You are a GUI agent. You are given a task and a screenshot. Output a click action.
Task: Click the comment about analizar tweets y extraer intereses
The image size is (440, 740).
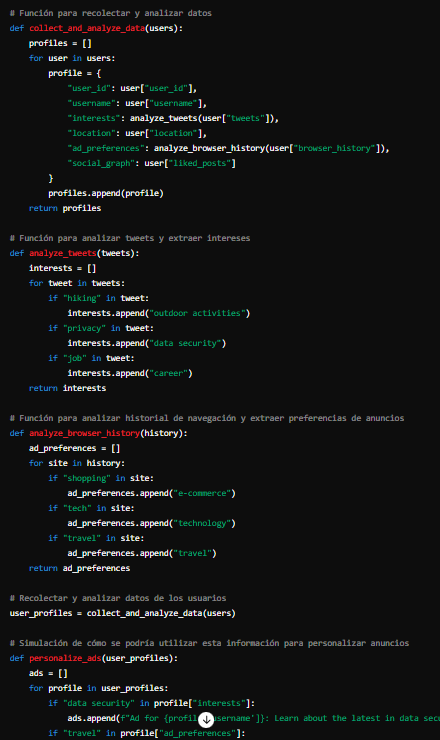pos(130,238)
